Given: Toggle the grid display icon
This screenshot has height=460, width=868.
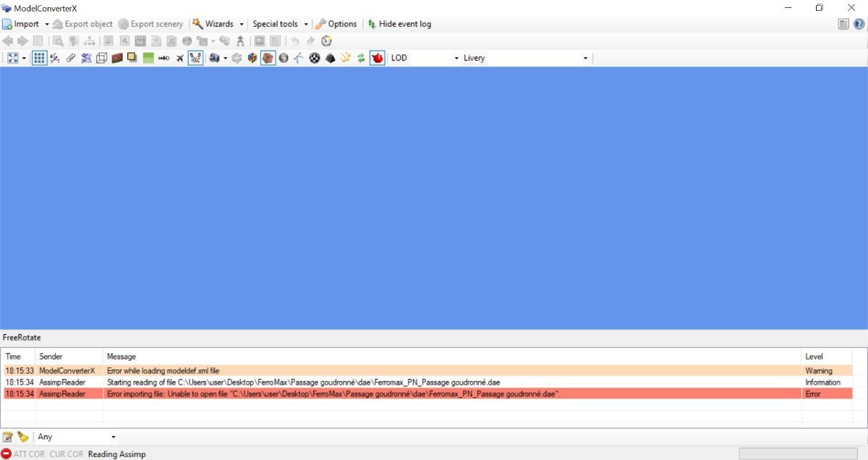Looking at the screenshot, I should pos(38,58).
